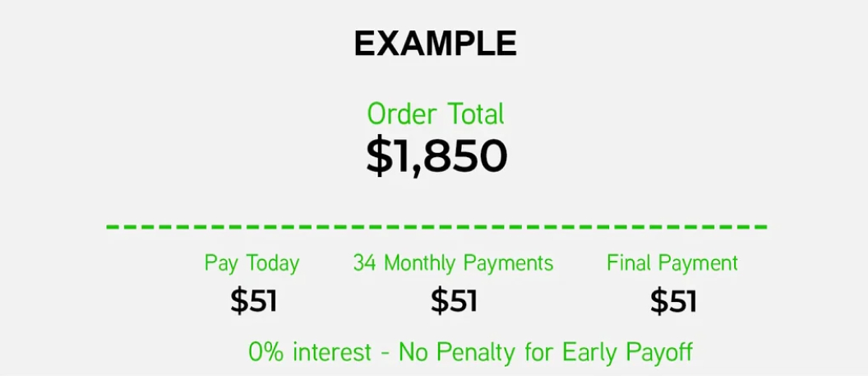
Task: Click the word Final in Final Payment
Action: coord(628,262)
